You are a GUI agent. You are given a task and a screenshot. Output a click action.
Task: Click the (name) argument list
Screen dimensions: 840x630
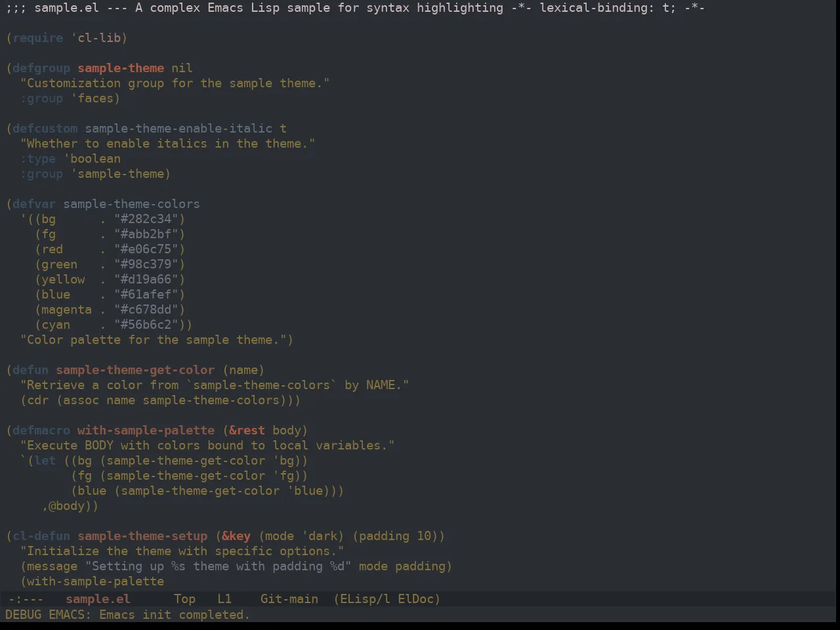coord(243,369)
